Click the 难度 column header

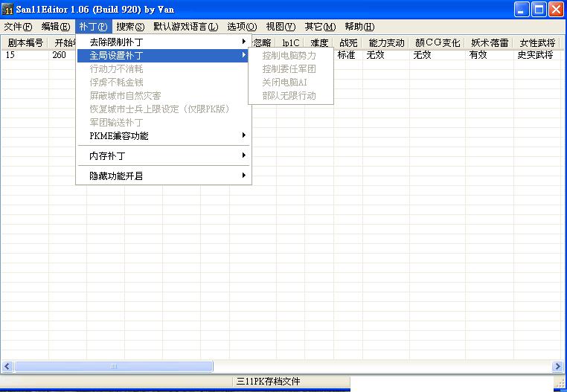coord(319,43)
